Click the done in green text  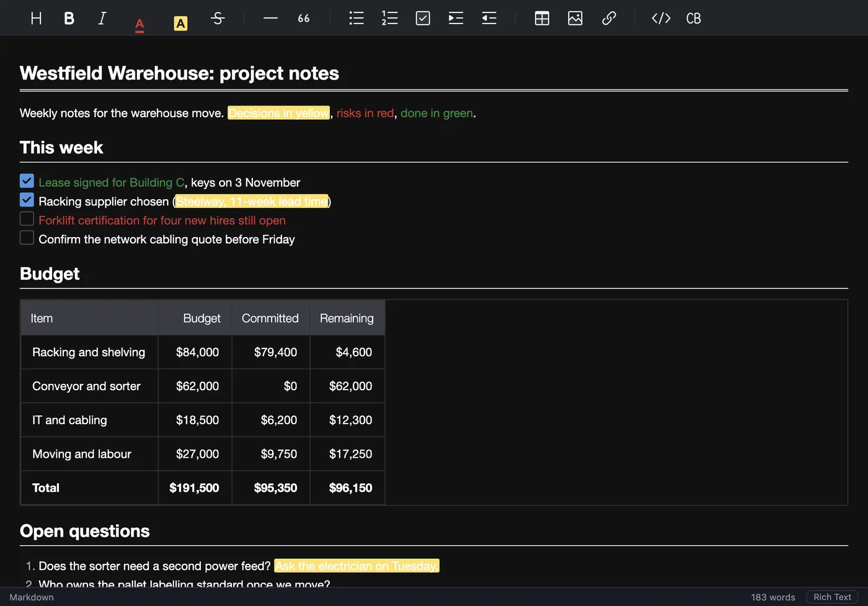437,113
